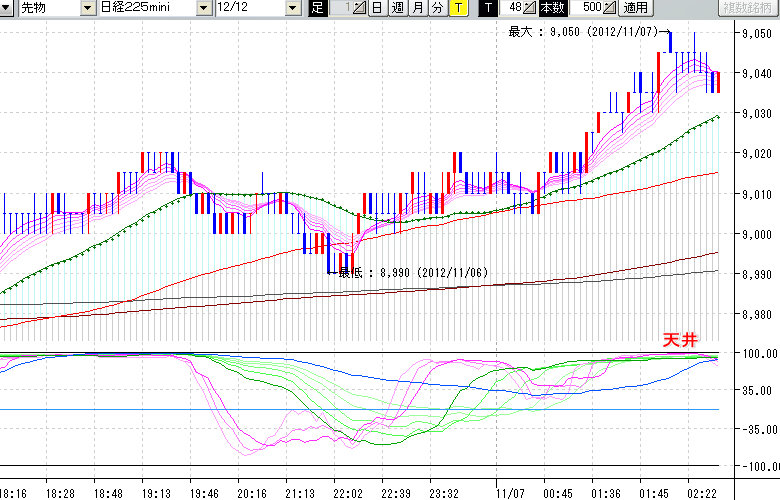Open the 12/12 contract month dropdown
780x500 pixels.
[292, 8]
